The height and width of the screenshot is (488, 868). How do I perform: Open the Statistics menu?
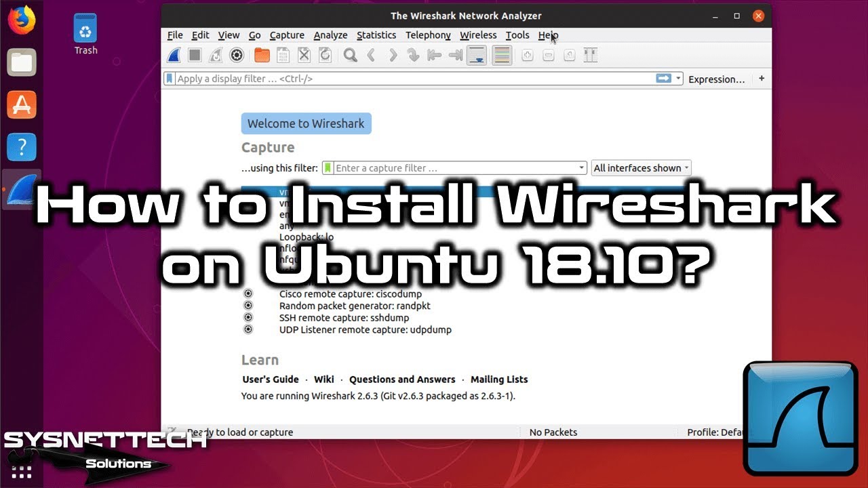pos(376,35)
